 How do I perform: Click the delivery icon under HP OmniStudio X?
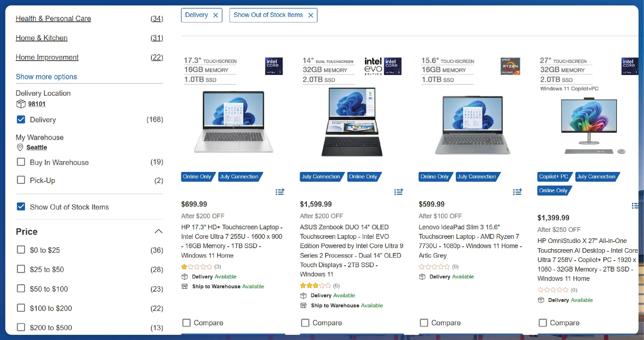click(541, 300)
